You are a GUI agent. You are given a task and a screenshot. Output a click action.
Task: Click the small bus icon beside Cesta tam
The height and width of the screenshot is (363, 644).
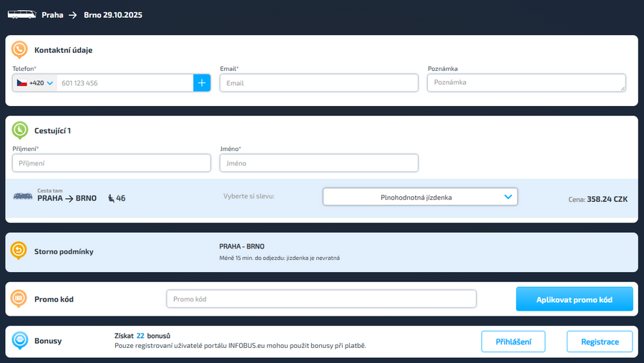23,196
